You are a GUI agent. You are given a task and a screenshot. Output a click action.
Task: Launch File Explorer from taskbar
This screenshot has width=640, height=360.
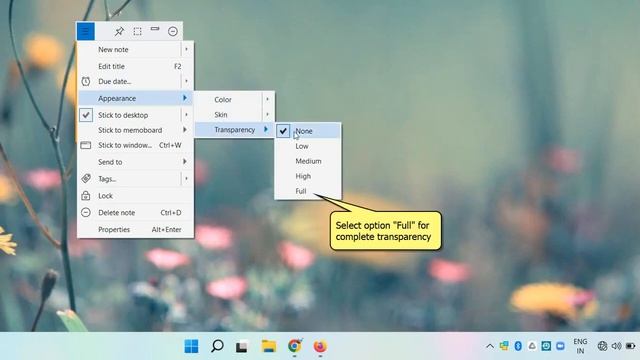pos(269,346)
